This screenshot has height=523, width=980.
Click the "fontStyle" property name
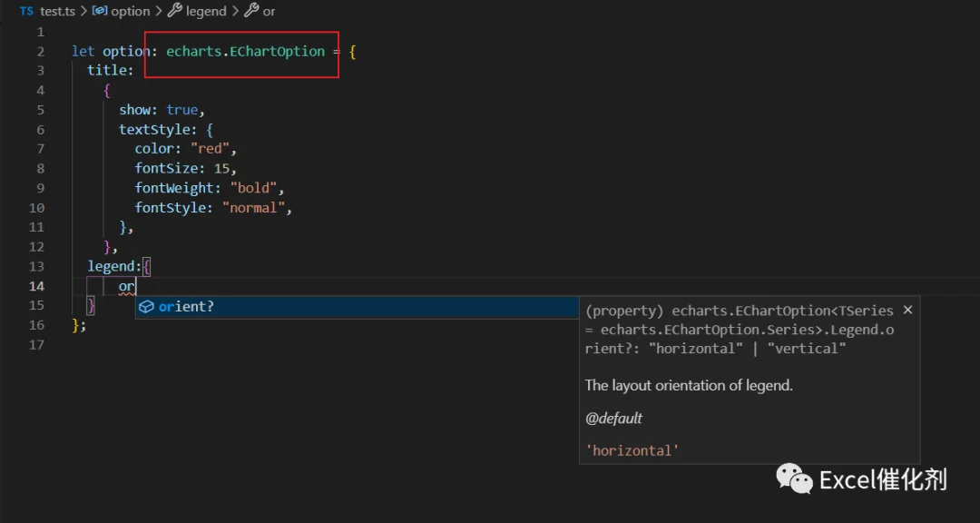(x=171, y=208)
